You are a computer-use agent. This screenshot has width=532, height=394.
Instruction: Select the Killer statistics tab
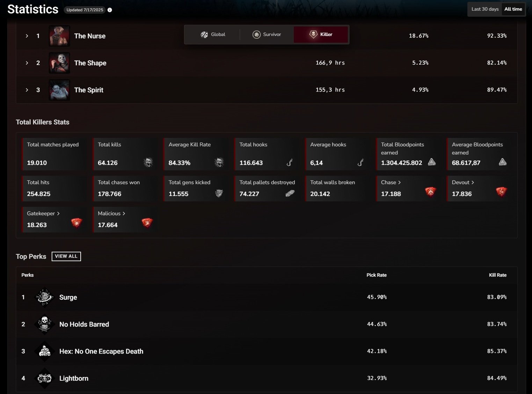(321, 35)
